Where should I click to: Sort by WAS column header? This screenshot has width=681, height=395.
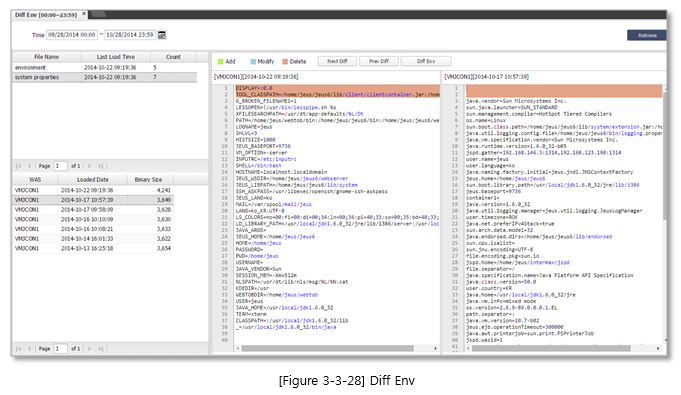click(35, 179)
